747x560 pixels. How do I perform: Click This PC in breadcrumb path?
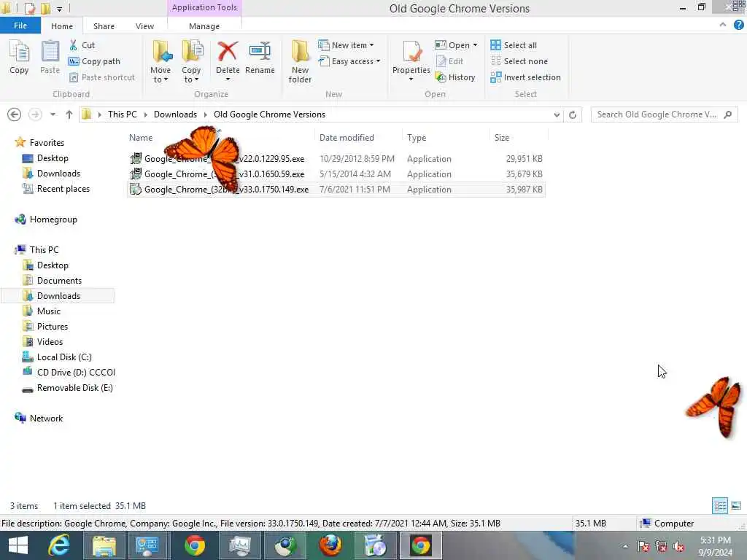tap(122, 114)
